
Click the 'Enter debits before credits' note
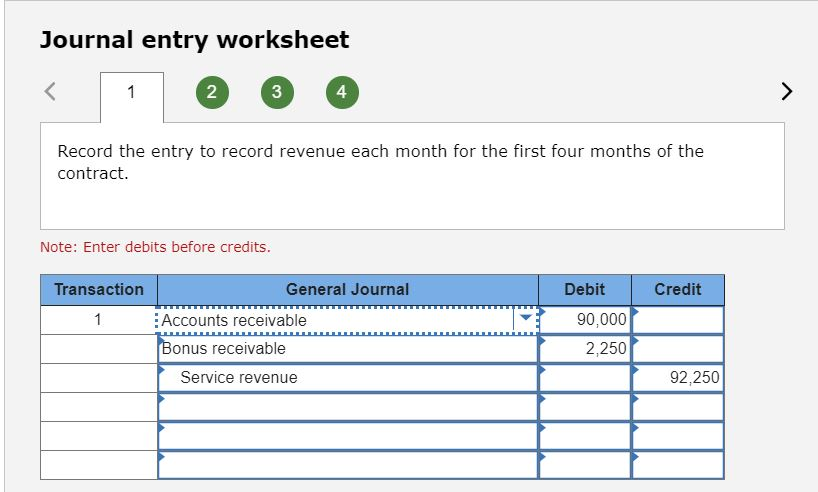point(155,247)
